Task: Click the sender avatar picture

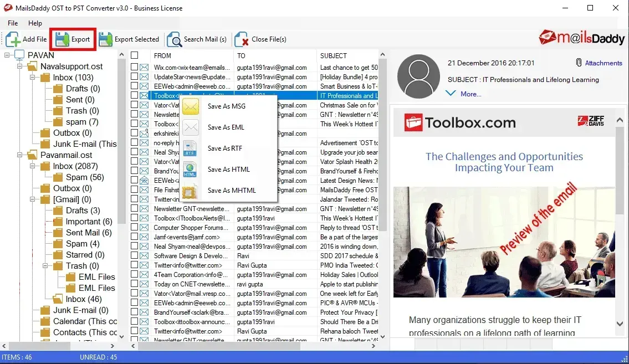Action: click(x=418, y=76)
